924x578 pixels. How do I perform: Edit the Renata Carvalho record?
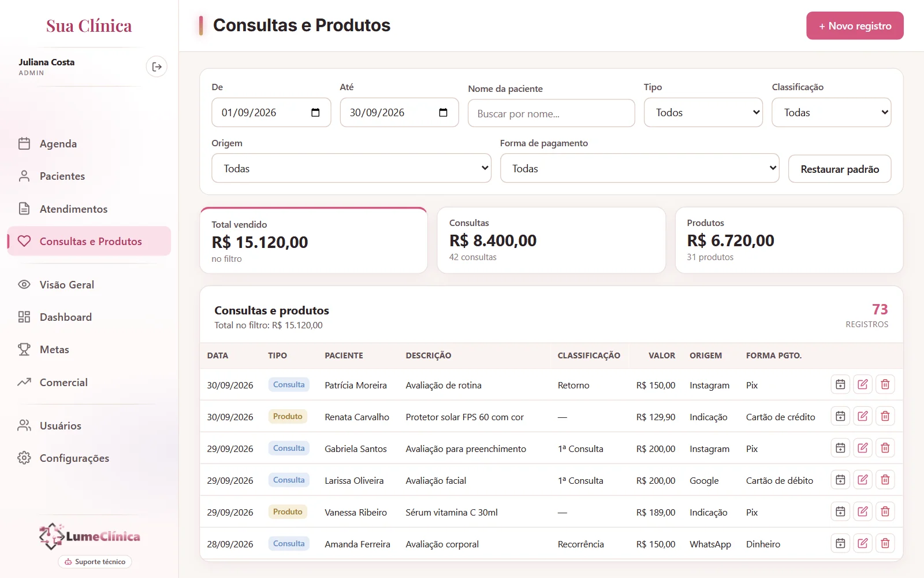point(863,416)
